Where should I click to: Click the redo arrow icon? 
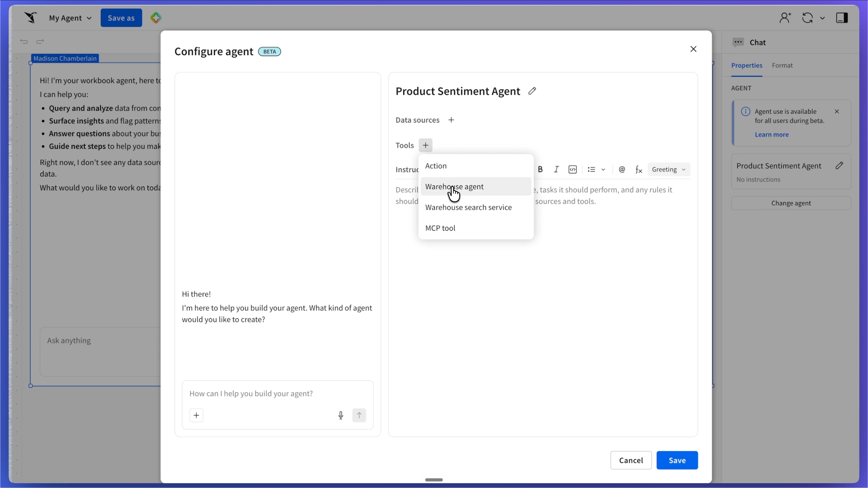[40, 41]
